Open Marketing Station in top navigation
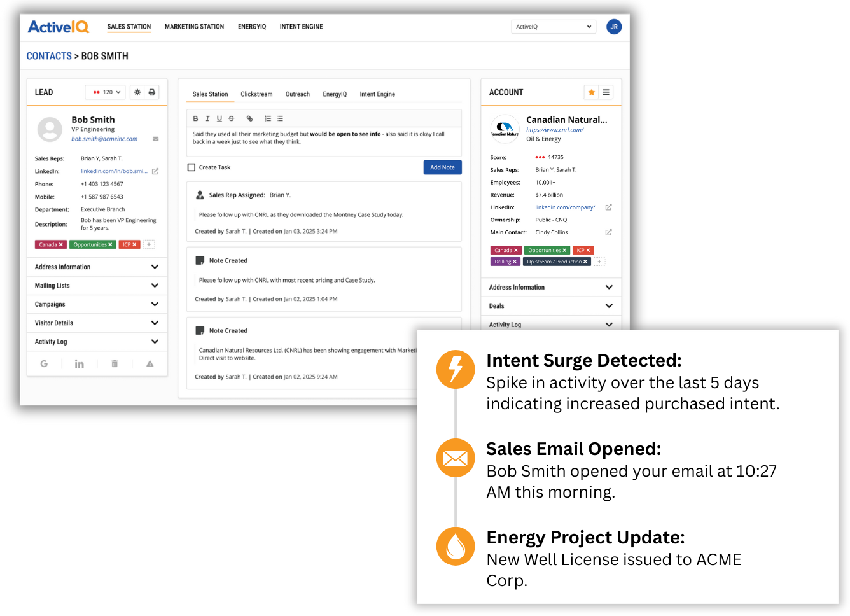The image size is (850, 616). click(x=194, y=27)
